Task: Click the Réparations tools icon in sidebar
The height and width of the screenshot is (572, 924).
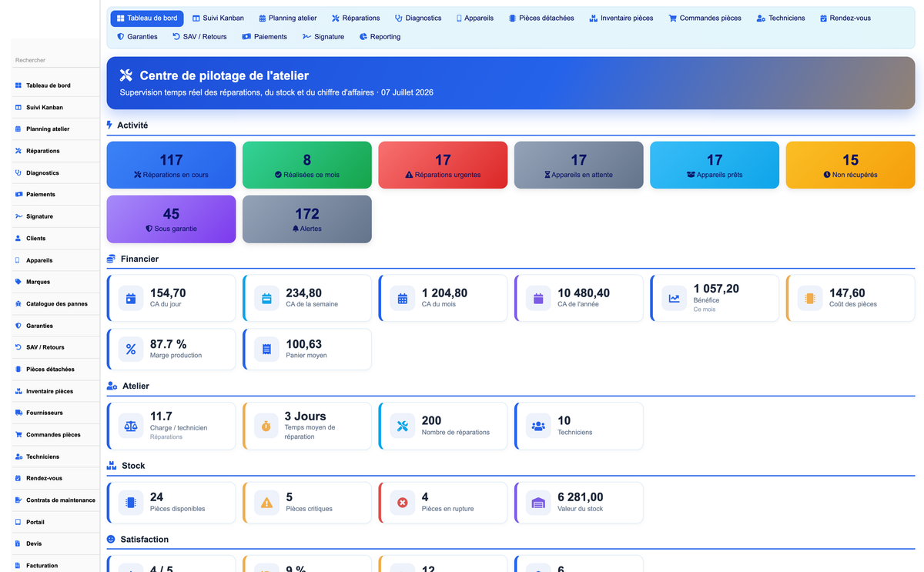Action: tap(18, 151)
